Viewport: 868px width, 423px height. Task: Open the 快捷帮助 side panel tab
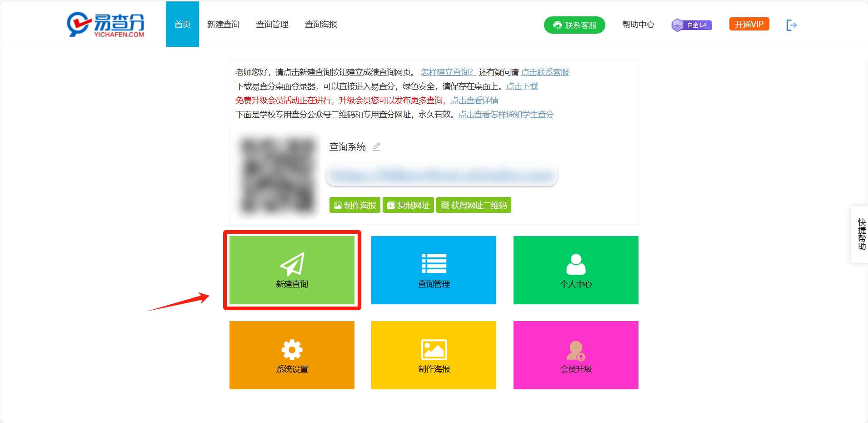[861, 234]
